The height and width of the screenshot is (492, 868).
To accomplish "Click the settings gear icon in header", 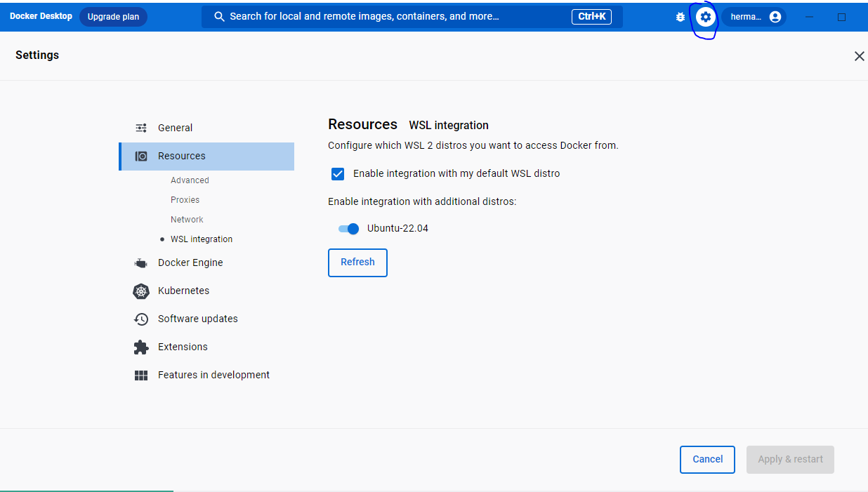I will coord(705,17).
